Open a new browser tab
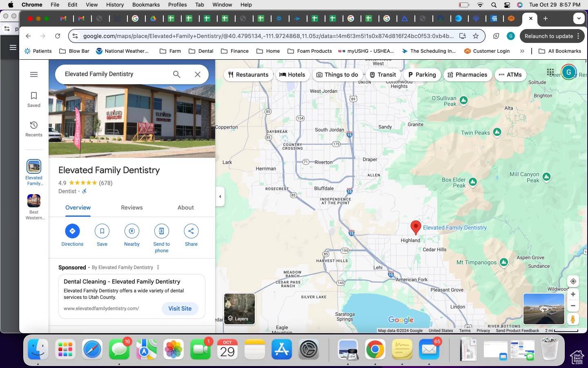588x368 pixels. [546, 18]
